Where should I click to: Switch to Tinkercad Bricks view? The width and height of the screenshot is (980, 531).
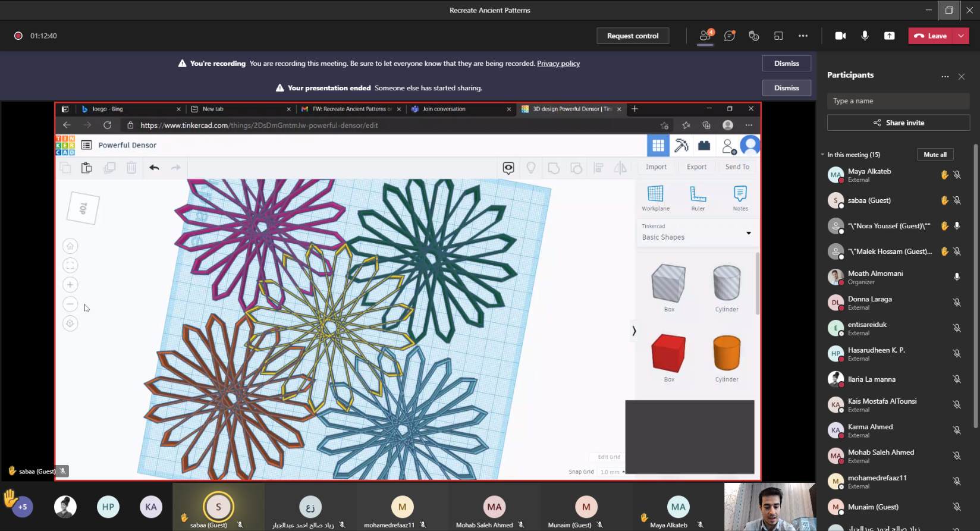coord(704,145)
